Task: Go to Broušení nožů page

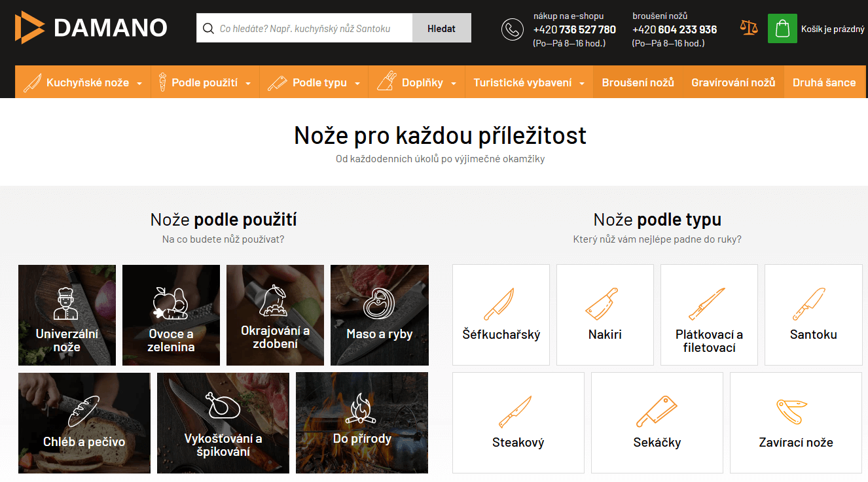Action: (x=638, y=82)
